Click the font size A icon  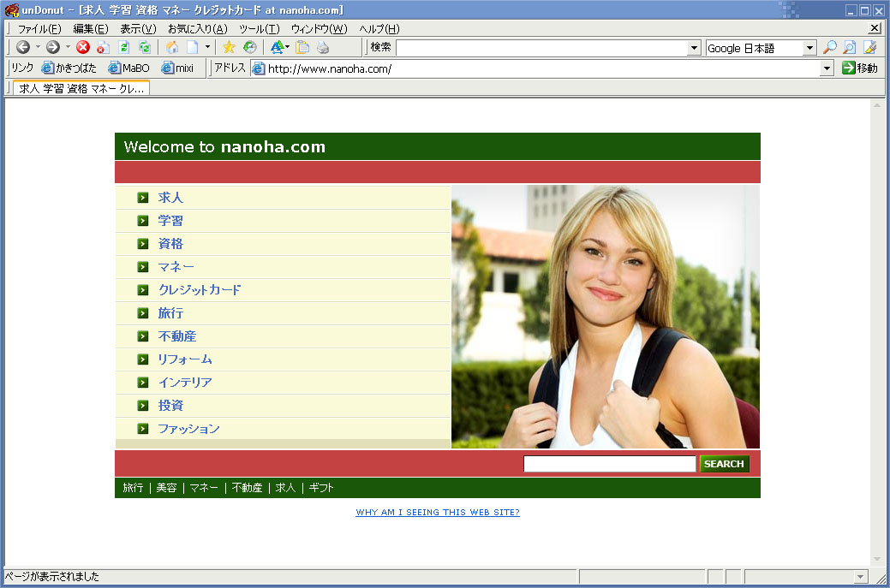[277, 48]
